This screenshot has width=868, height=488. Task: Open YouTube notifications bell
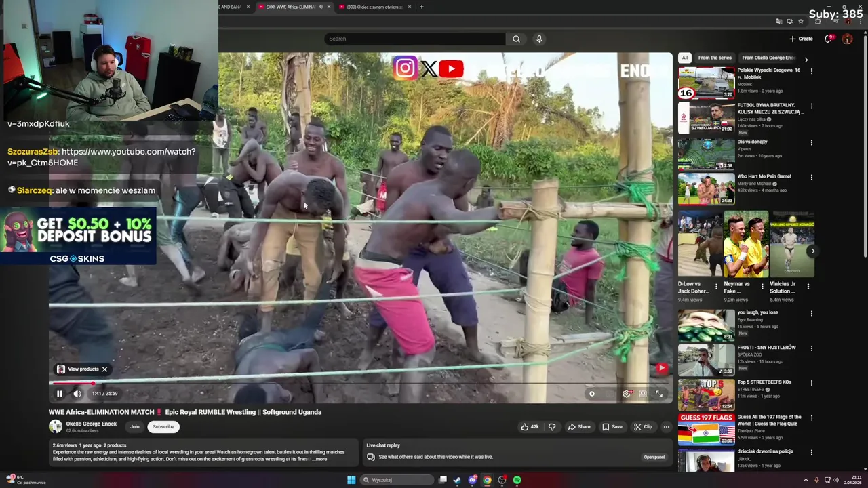click(x=828, y=39)
